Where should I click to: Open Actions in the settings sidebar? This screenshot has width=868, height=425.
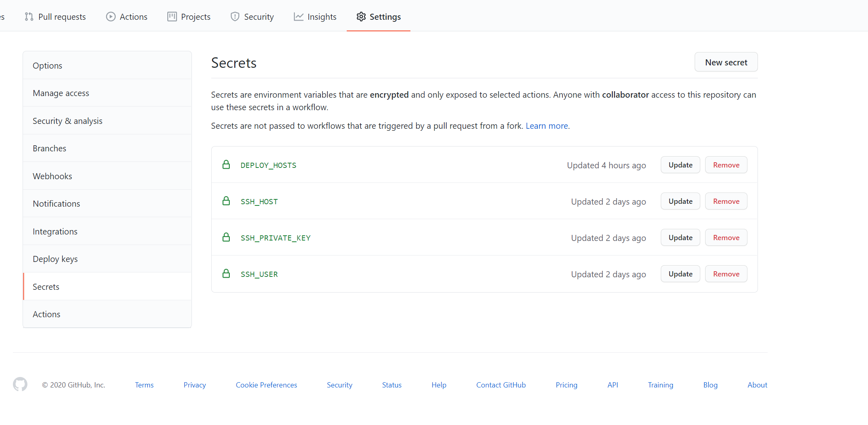[107, 314]
